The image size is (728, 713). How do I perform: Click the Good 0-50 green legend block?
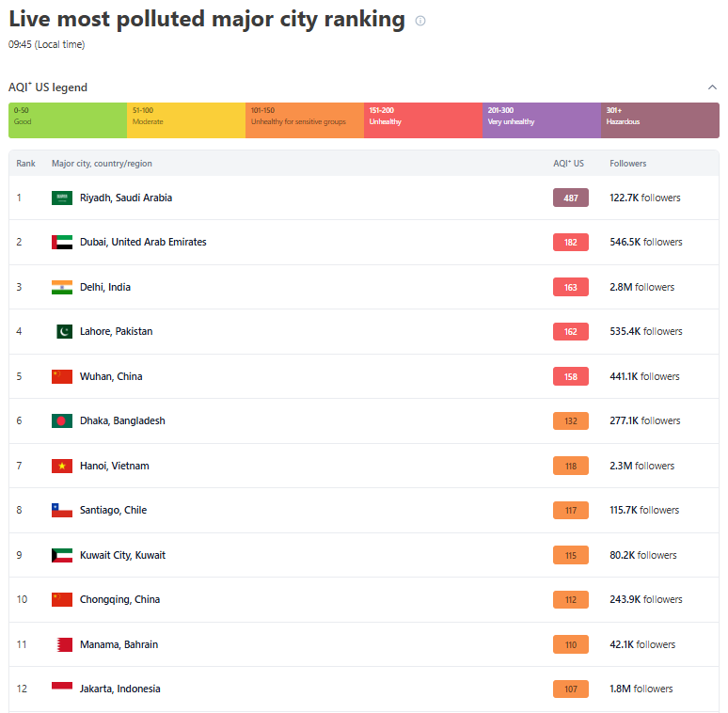click(68, 120)
